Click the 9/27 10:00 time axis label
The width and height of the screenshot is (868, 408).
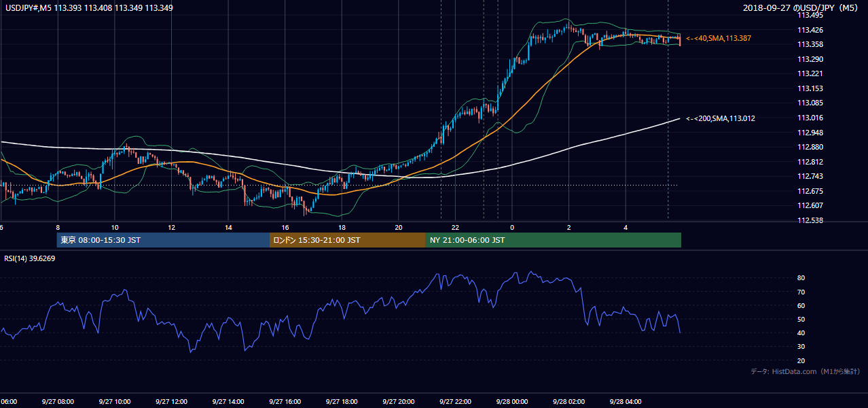click(x=114, y=402)
